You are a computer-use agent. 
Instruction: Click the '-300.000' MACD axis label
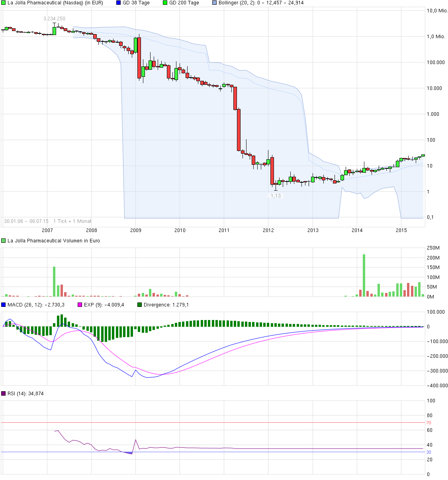tap(437, 371)
